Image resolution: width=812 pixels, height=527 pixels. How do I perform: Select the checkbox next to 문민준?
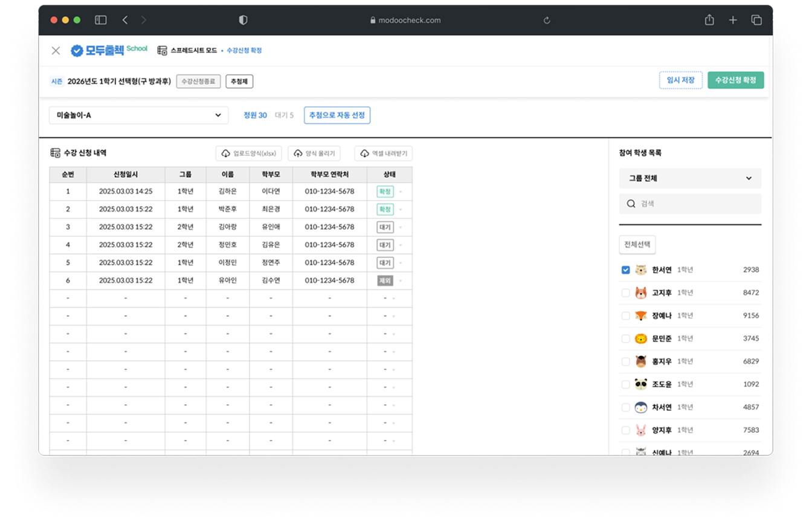pyautogui.click(x=625, y=338)
